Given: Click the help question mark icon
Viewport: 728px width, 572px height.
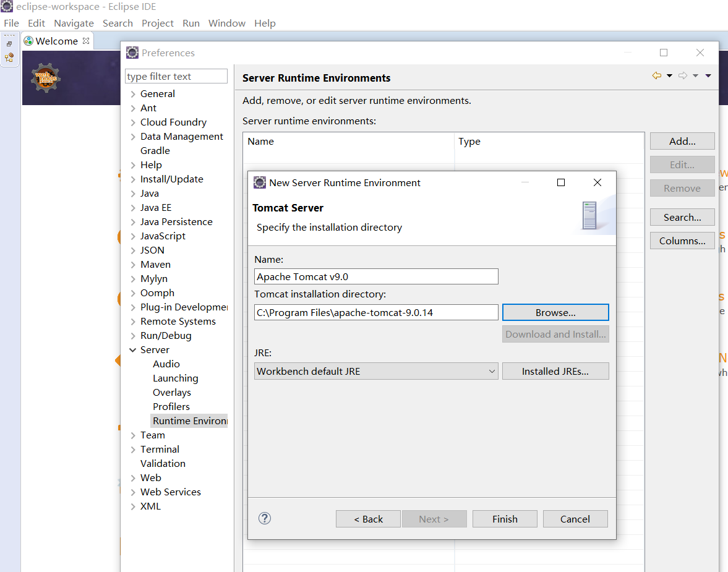Looking at the screenshot, I should (265, 518).
